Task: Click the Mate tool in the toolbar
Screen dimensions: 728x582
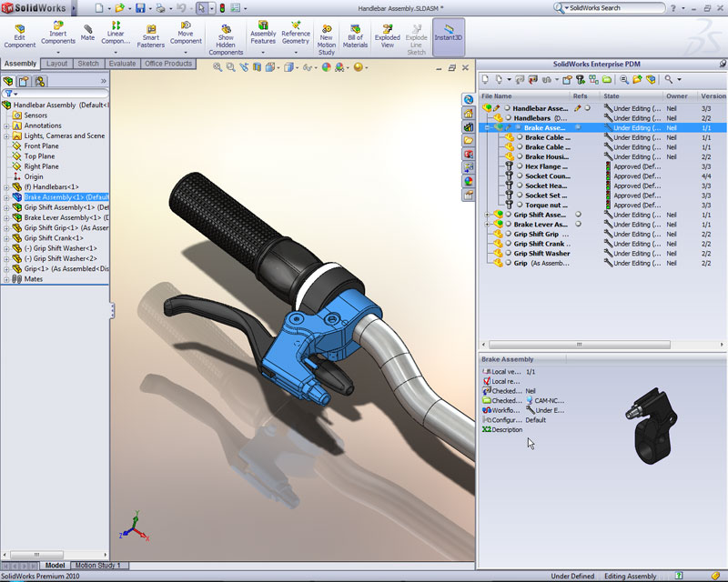Action: [87, 31]
